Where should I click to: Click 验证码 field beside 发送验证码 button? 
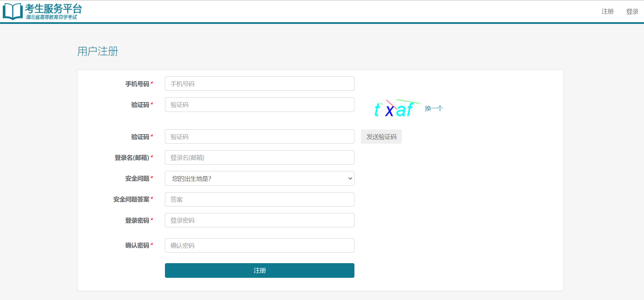259,137
